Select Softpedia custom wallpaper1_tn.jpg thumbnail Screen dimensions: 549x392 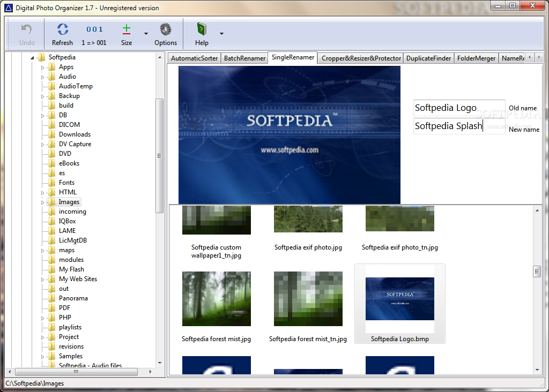point(217,220)
